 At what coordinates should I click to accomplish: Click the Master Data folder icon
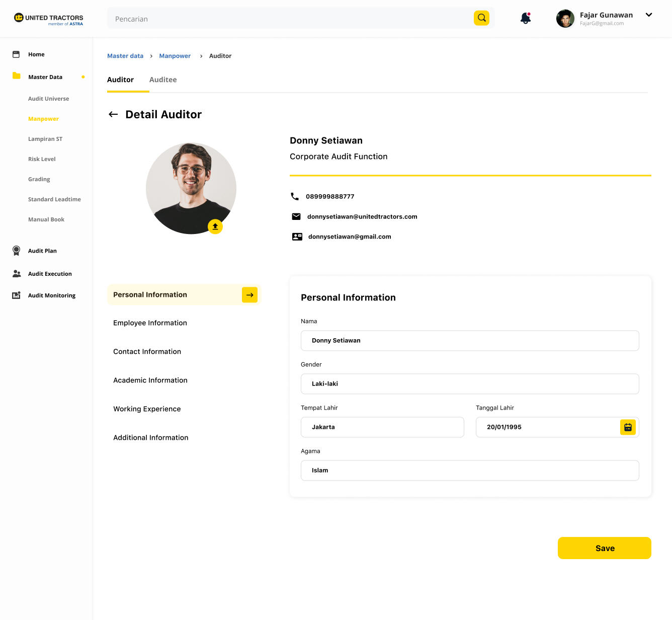17,76
